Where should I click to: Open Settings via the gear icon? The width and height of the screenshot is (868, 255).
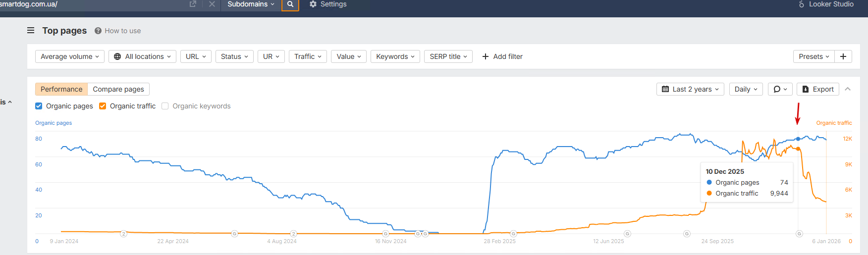[x=313, y=4]
